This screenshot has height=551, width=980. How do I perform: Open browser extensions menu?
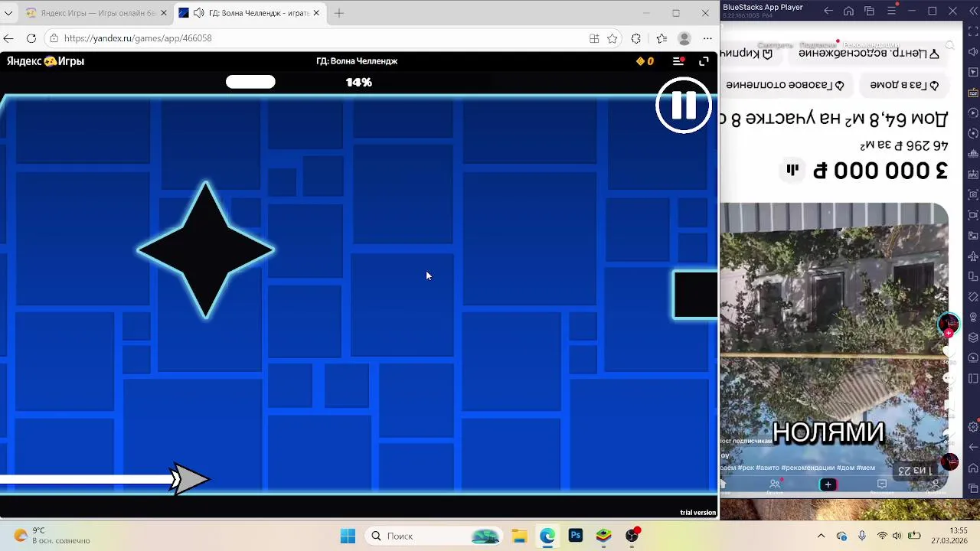pos(636,38)
